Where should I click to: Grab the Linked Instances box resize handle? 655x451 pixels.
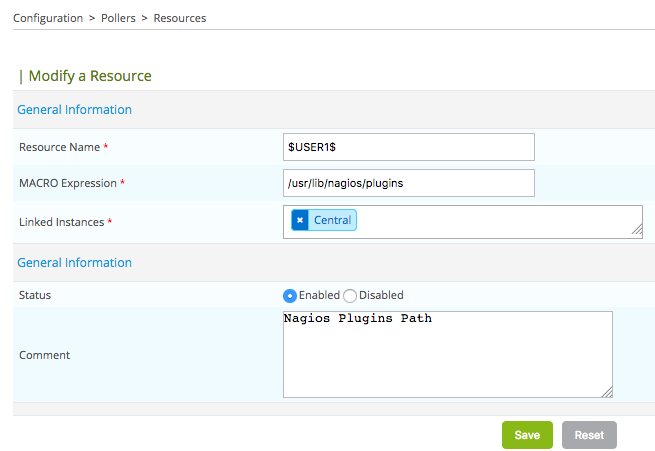pos(636,231)
